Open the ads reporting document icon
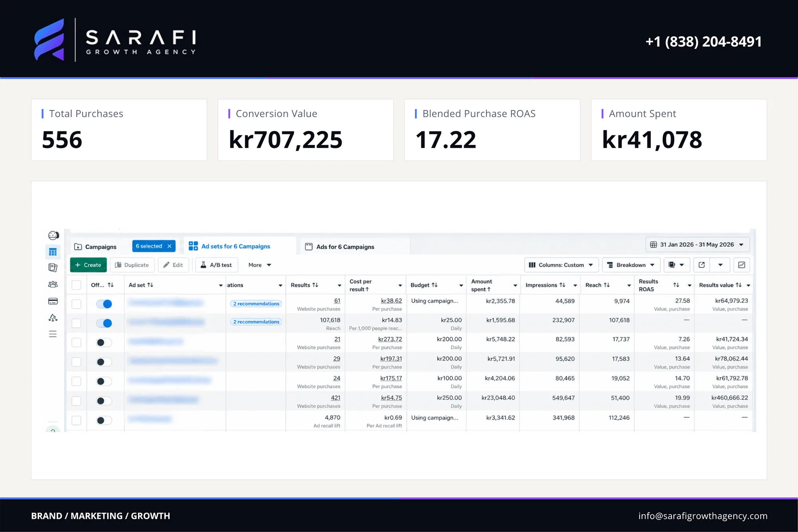798x532 pixels. point(53,267)
